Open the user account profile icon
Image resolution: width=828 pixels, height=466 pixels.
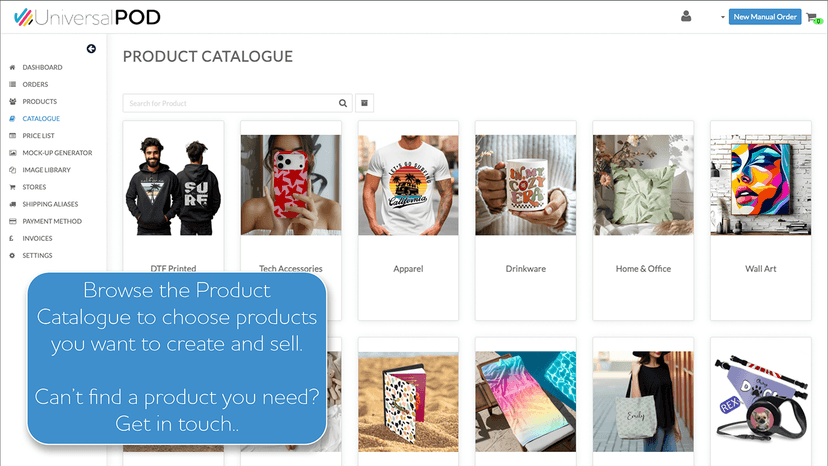click(686, 16)
